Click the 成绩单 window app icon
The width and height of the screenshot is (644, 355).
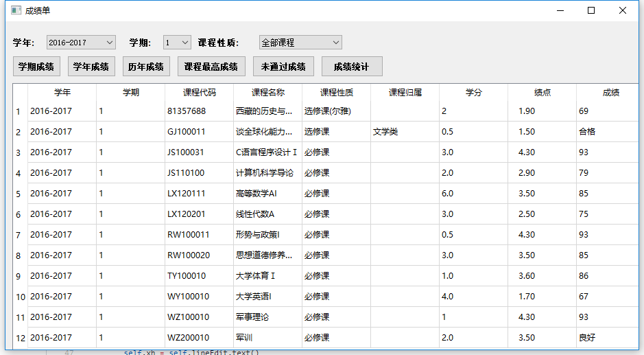16,10
